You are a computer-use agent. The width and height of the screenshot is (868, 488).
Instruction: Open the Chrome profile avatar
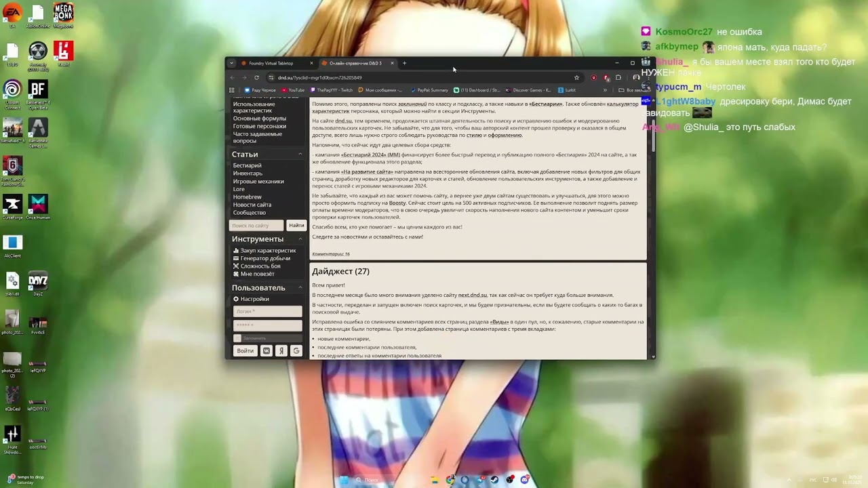pyautogui.click(x=635, y=77)
